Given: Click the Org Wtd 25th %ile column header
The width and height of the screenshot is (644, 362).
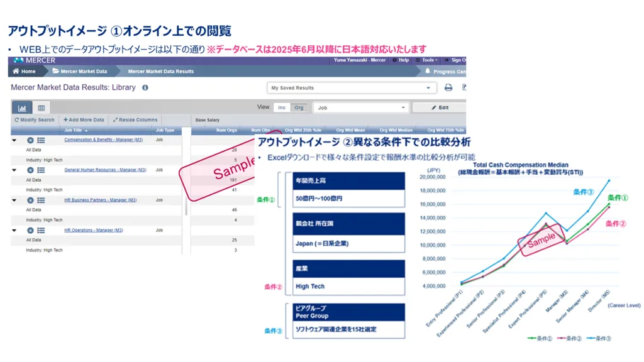Looking at the screenshot, I should [x=303, y=131].
